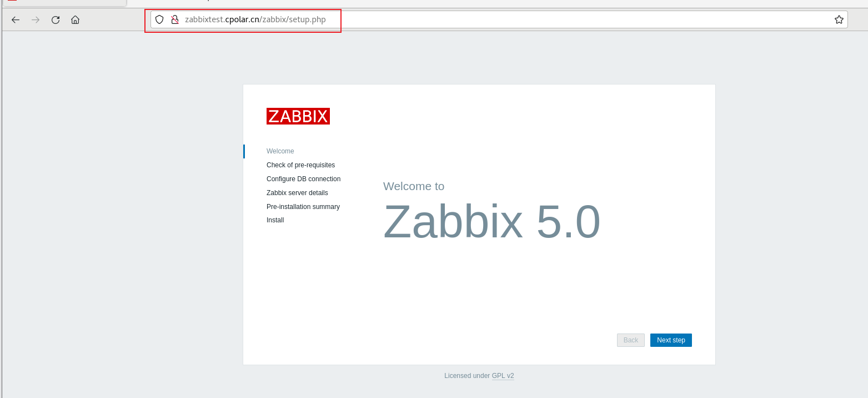Open the browser home page icon
This screenshot has width=868, height=398.
76,20
